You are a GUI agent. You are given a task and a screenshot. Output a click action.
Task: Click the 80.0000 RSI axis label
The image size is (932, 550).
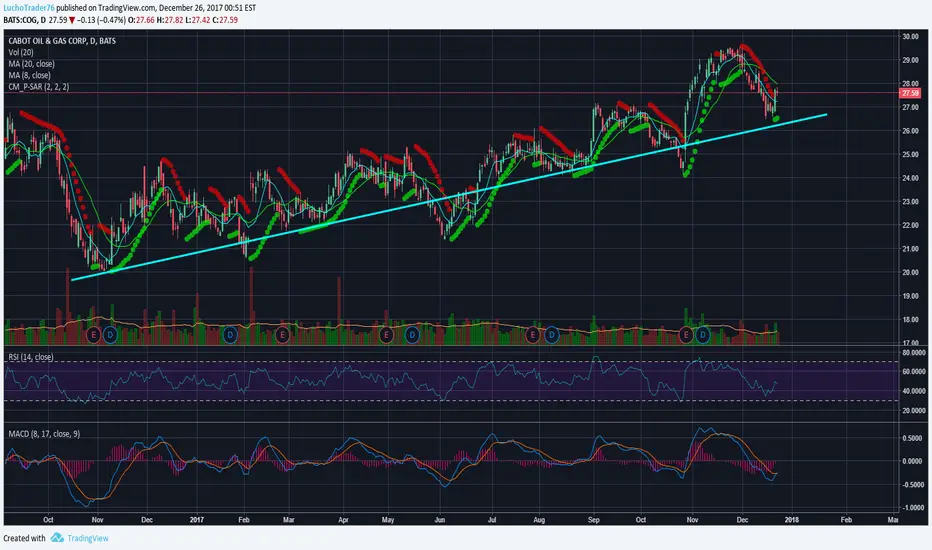[x=914, y=353]
